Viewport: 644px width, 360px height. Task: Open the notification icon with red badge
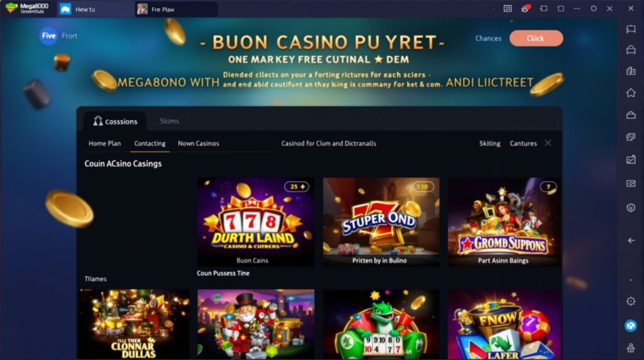pyautogui.click(x=525, y=8)
